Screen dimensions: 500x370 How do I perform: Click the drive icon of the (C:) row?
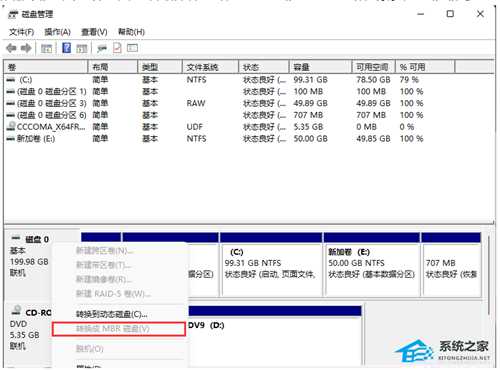pyautogui.click(x=11, y=80)
